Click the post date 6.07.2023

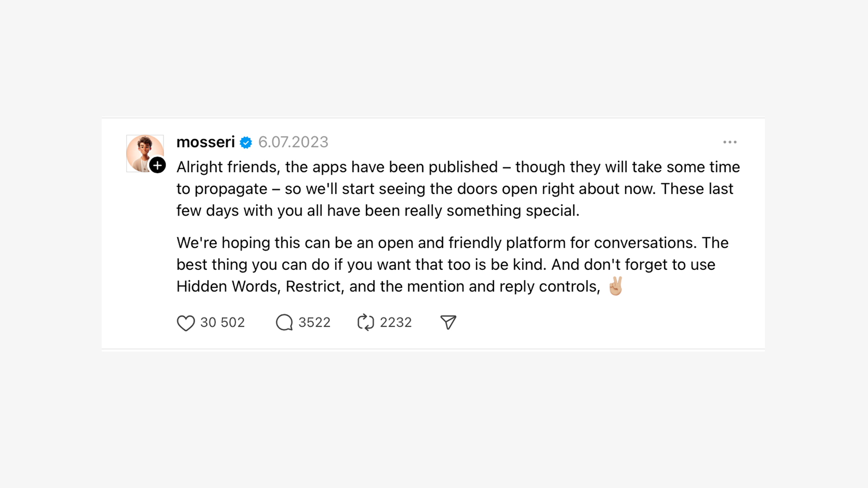[293, 142]
